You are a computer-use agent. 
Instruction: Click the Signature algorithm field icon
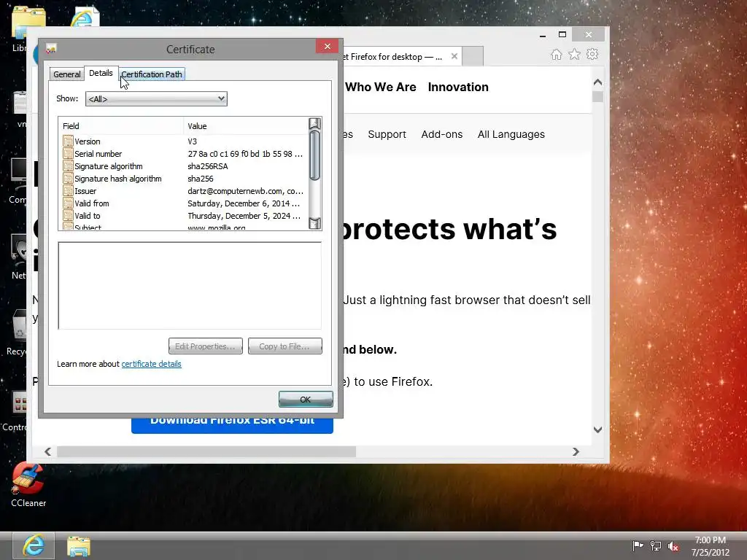tap(68, 166)
